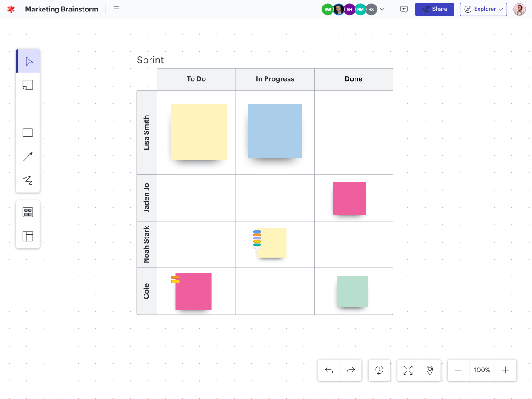Open the hamburger menu
The height and width of the screenshot is (399, 532).
click(x=116, y=9)
